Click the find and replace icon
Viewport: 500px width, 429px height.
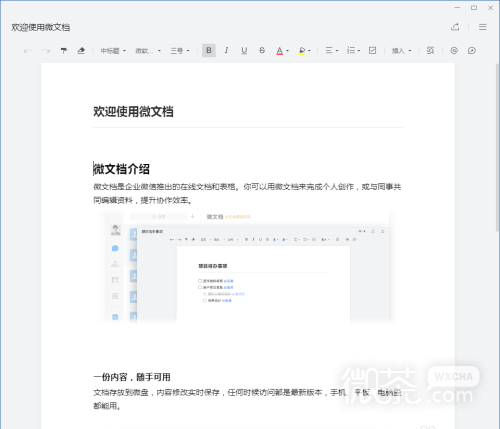point(430,50)
